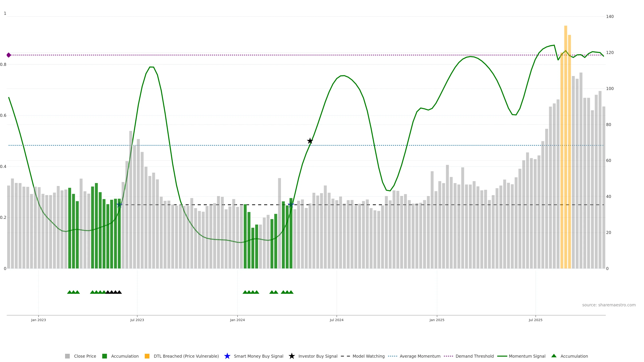The image size is (644, 362).
Task: Click the blue star in the legend
Action: (x=227, y=356)
